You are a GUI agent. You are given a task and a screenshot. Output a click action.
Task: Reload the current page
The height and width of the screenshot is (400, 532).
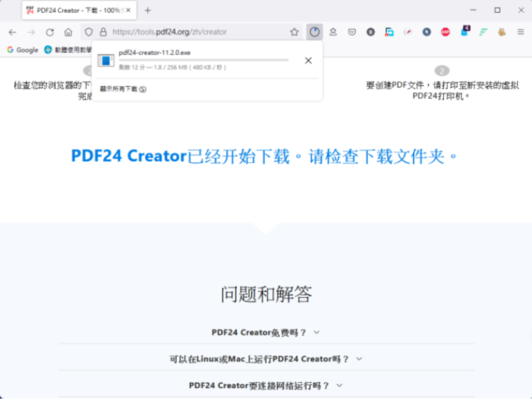50,32
